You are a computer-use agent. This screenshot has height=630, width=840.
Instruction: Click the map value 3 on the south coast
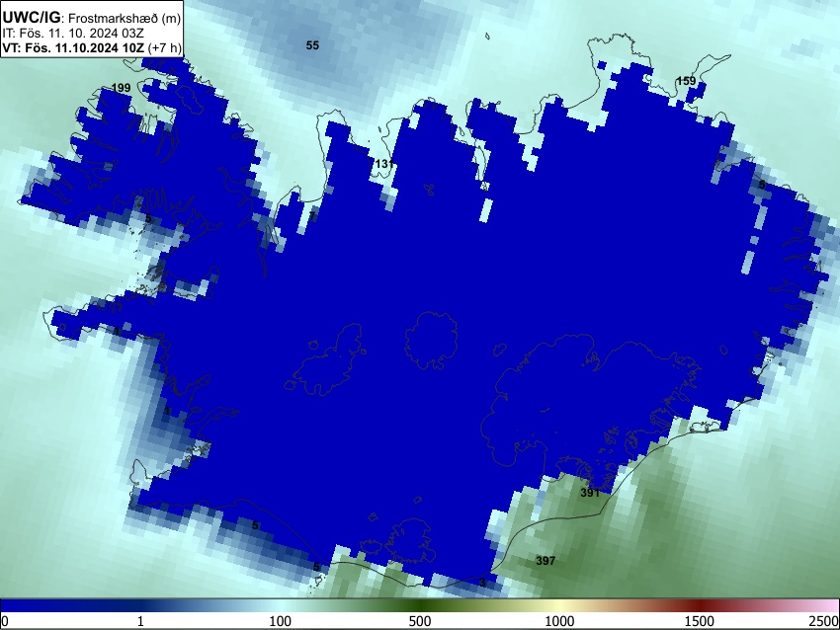[482, 583]
